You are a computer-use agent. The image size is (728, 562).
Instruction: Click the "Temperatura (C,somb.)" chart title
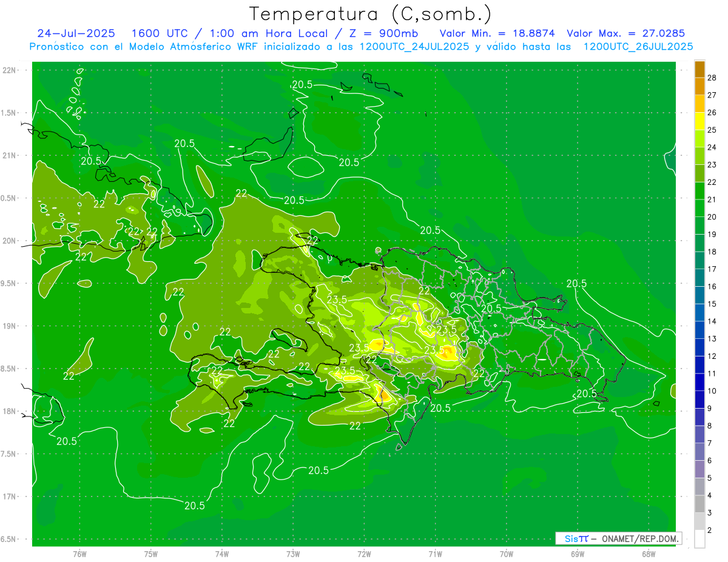[371, 15]
